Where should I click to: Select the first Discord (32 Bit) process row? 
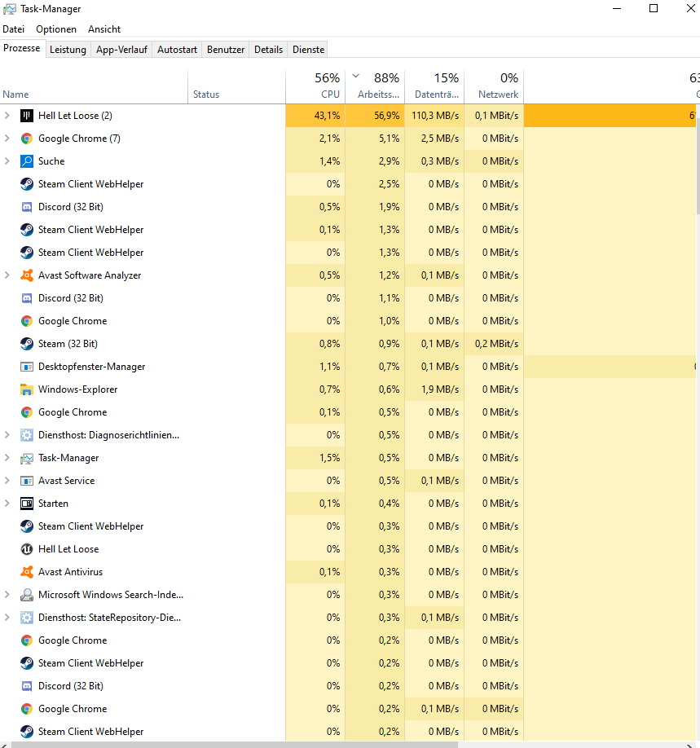142,207
